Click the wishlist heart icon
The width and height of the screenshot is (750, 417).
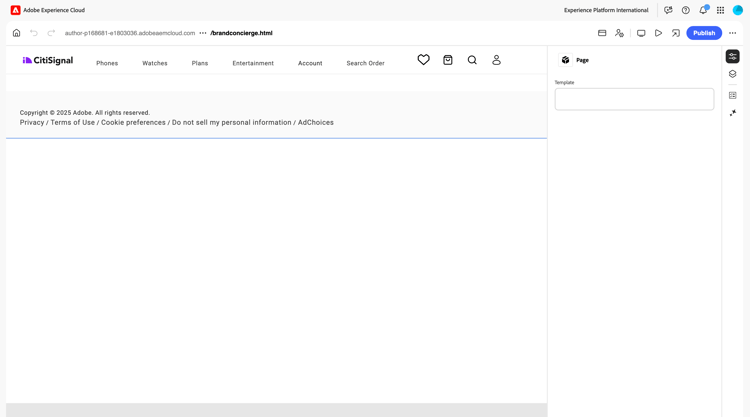[423, 60]
